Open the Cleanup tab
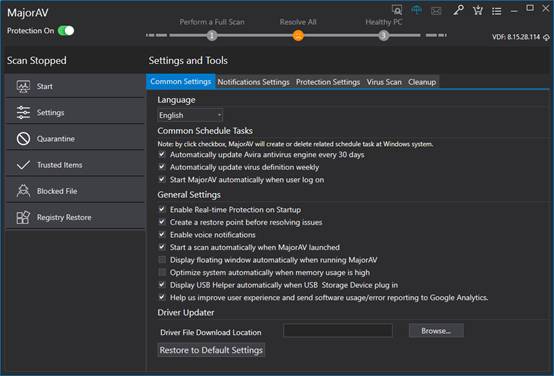The height and width of the screenshot is (376, 554). pos(422,82)
